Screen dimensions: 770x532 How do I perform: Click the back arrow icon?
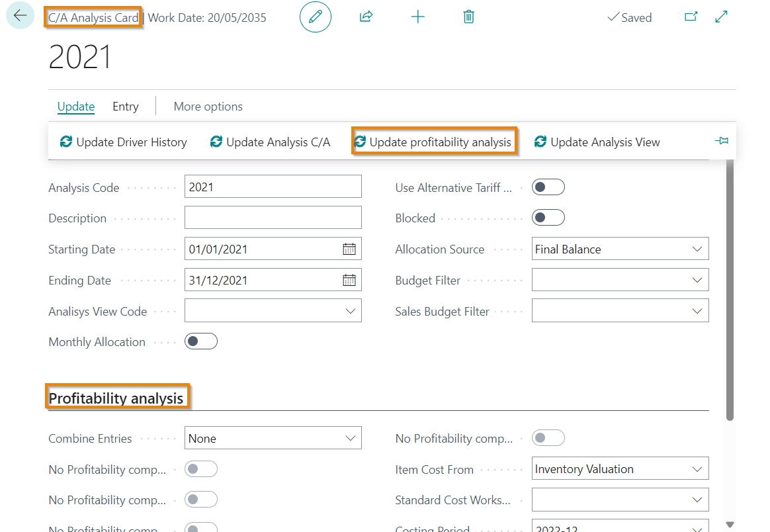click(20, 16)
